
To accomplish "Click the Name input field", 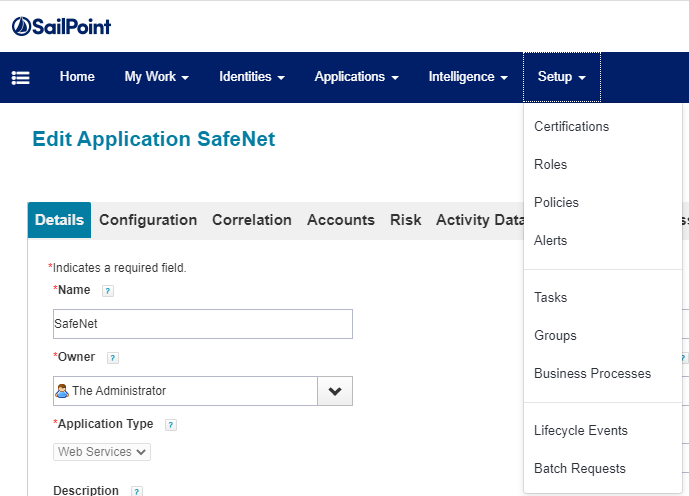I will (x=202, y=324).
